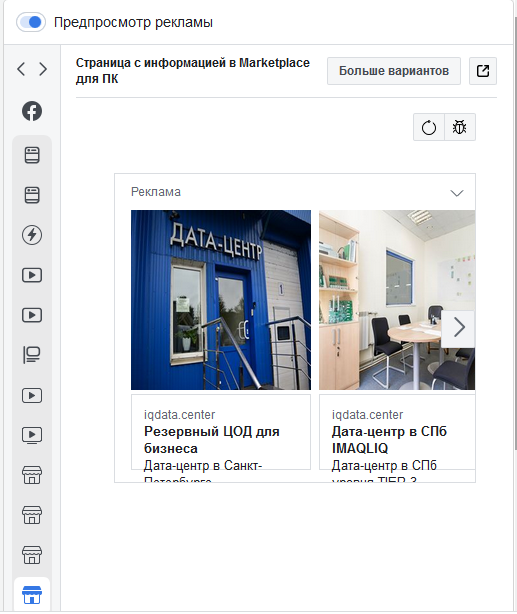
Task: Open preview in new window icon
Action: click(x=483, y=71)
